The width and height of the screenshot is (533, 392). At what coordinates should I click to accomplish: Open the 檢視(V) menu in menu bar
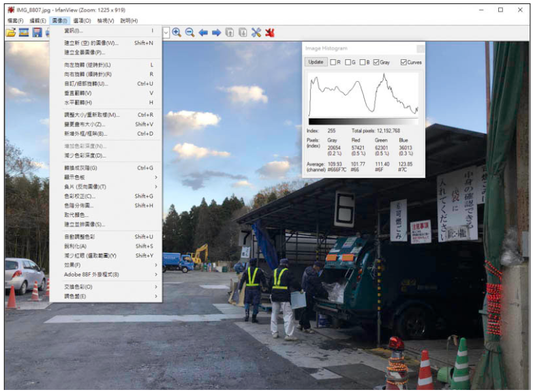pos(106,20)
